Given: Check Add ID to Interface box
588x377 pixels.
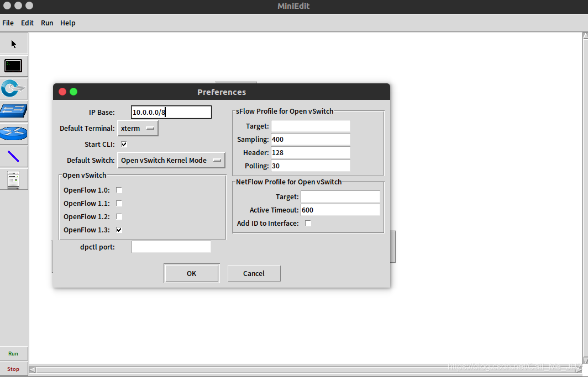Looking at the screenshot, I should coord(308,223).
